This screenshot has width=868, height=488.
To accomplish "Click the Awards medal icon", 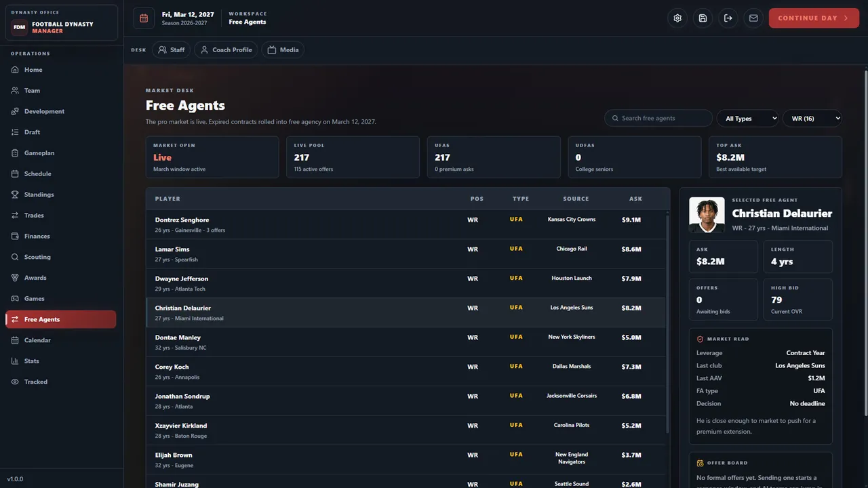I will click(x=15, y=277).
